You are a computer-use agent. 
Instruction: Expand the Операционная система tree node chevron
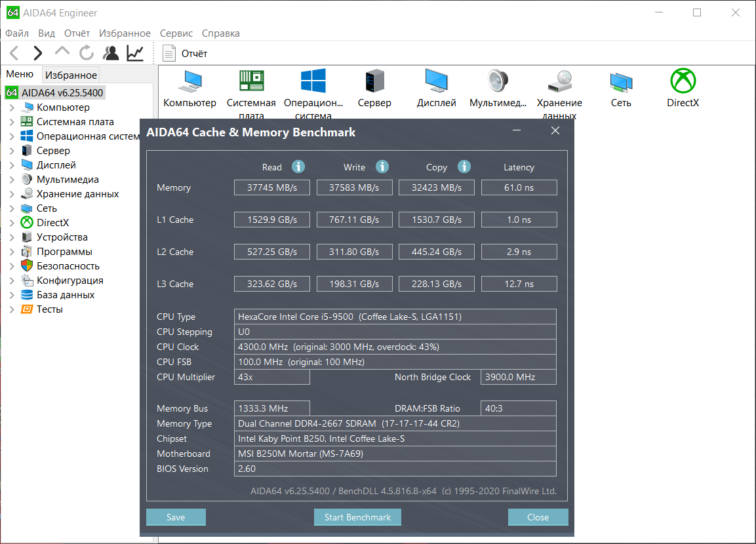coord(12,136)
